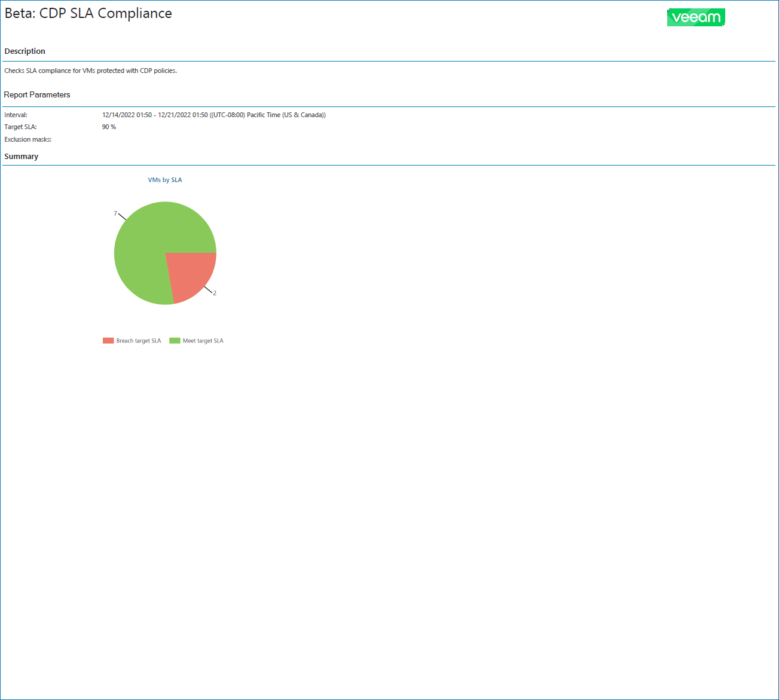Click the '90 %' target SLA value

click(x=109, y=127)
